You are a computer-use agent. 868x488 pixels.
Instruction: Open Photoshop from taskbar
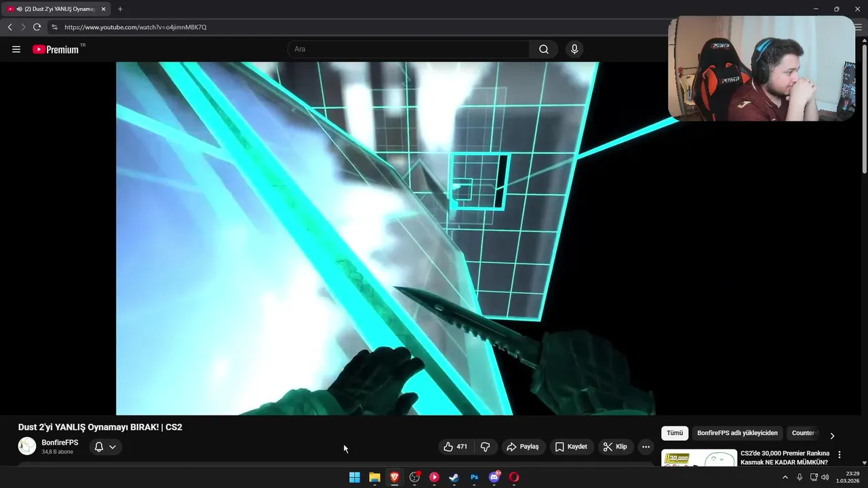474,477
